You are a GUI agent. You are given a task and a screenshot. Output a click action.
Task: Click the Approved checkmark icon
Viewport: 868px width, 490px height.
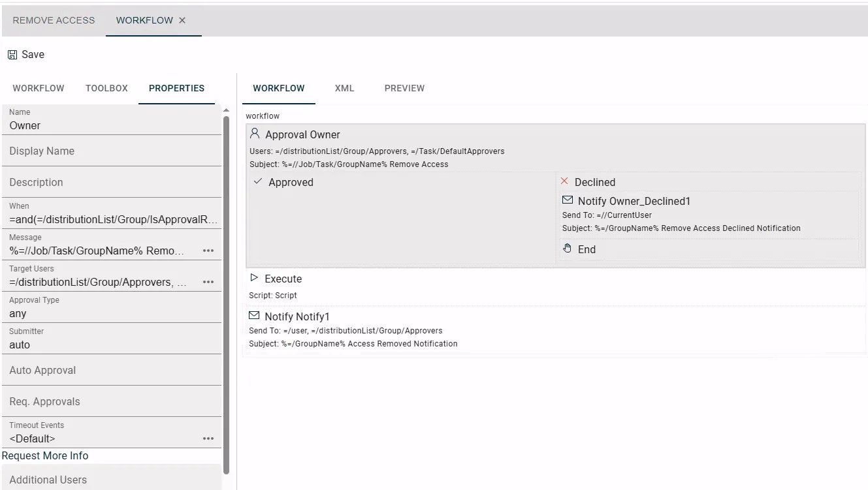click(258, 181)
